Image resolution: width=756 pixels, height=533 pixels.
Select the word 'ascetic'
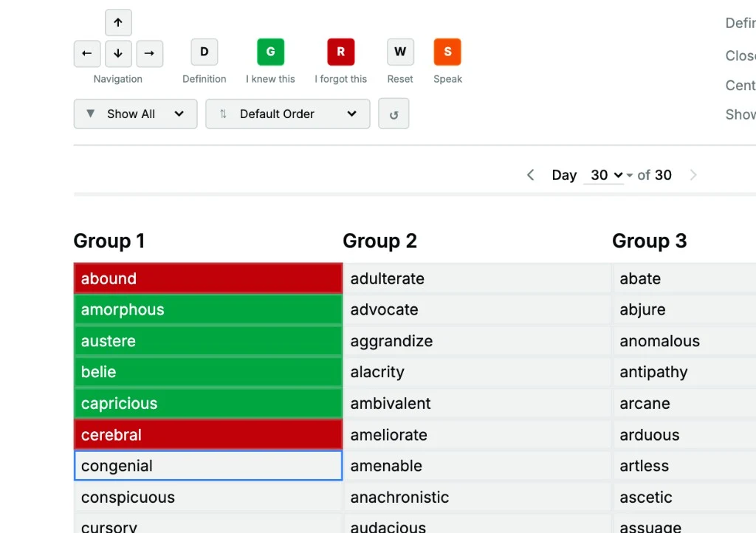coord(684,497)
